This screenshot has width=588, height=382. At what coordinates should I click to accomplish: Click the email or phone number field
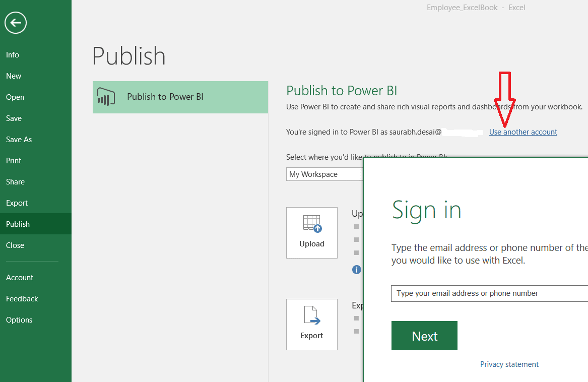coord(489,293)
